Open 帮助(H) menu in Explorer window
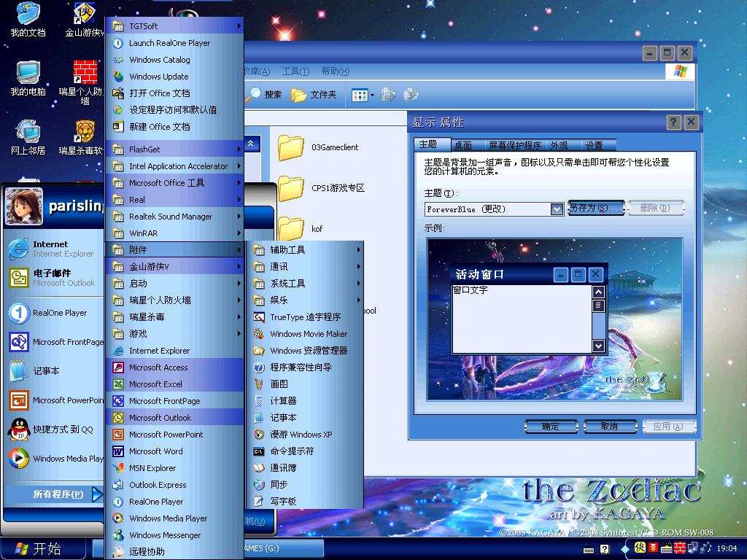Screen dimensions: 747x560 click(x=335, y=71)
